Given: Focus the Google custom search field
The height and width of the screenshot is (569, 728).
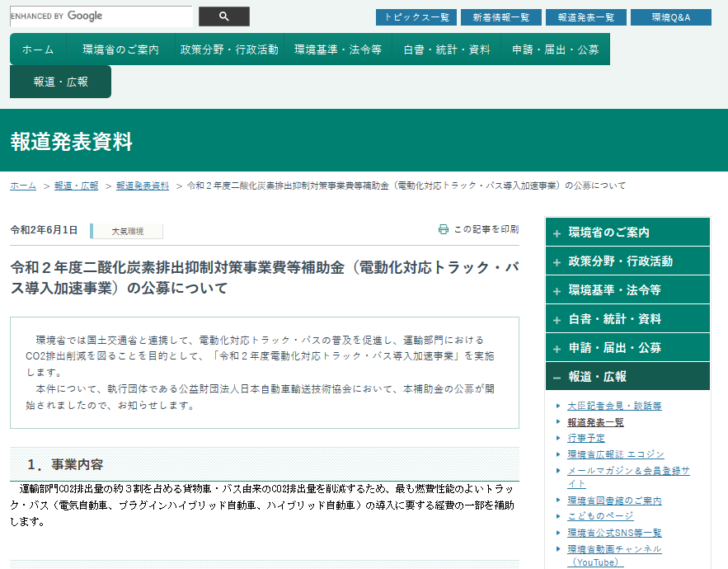Looking at the screenshot, I should tap(101, 16).
